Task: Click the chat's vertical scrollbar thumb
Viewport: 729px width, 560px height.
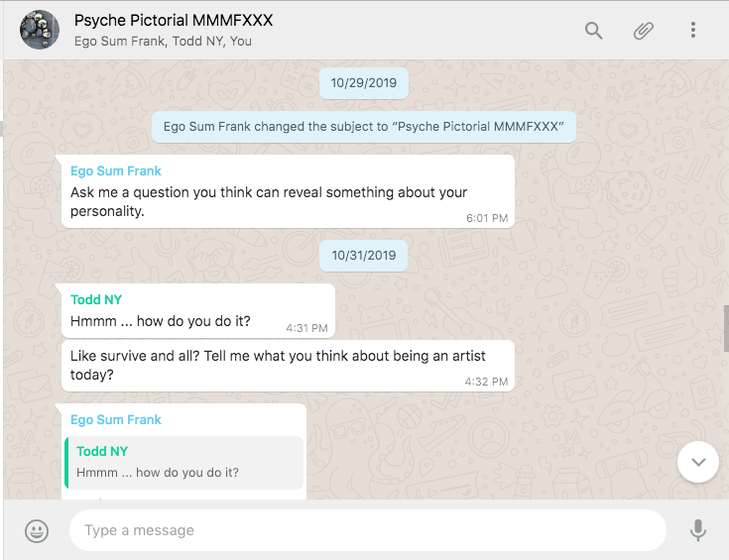Action: click(726, 328)
